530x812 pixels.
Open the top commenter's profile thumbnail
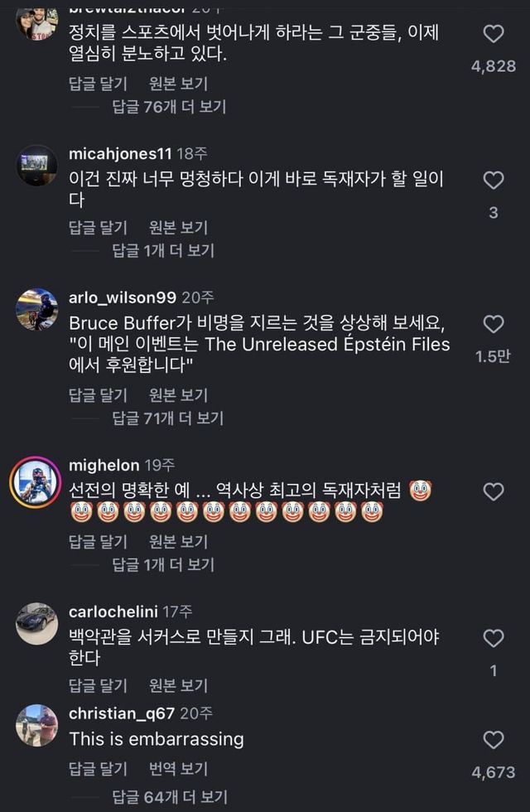[36, 23]
